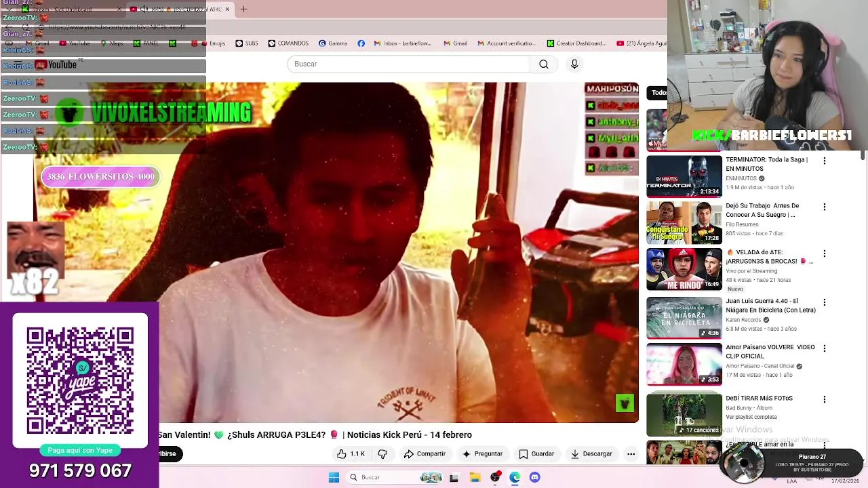868x488 pixels.
Task: Open the Gmail bookmark
Action: 456,43
